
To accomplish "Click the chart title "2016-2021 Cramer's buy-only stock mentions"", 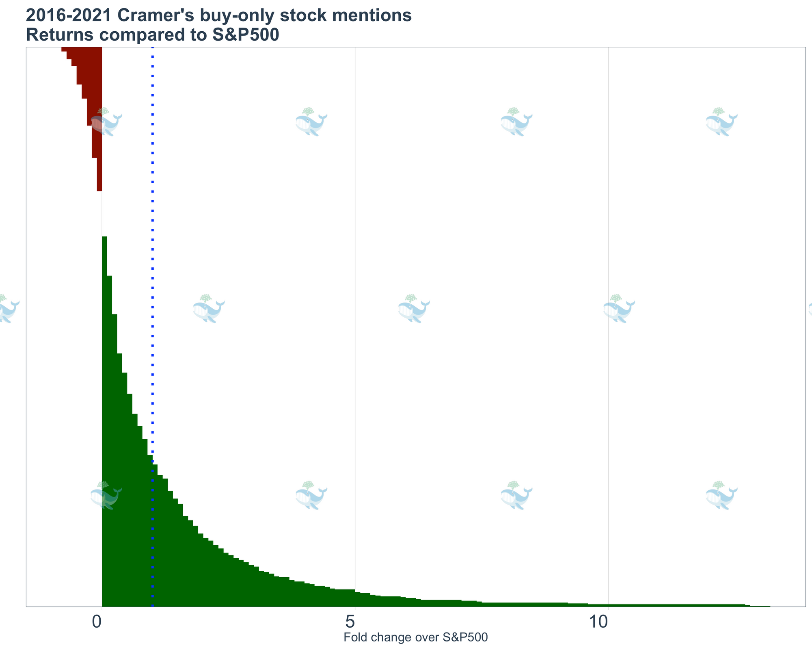I will (219, 16).
